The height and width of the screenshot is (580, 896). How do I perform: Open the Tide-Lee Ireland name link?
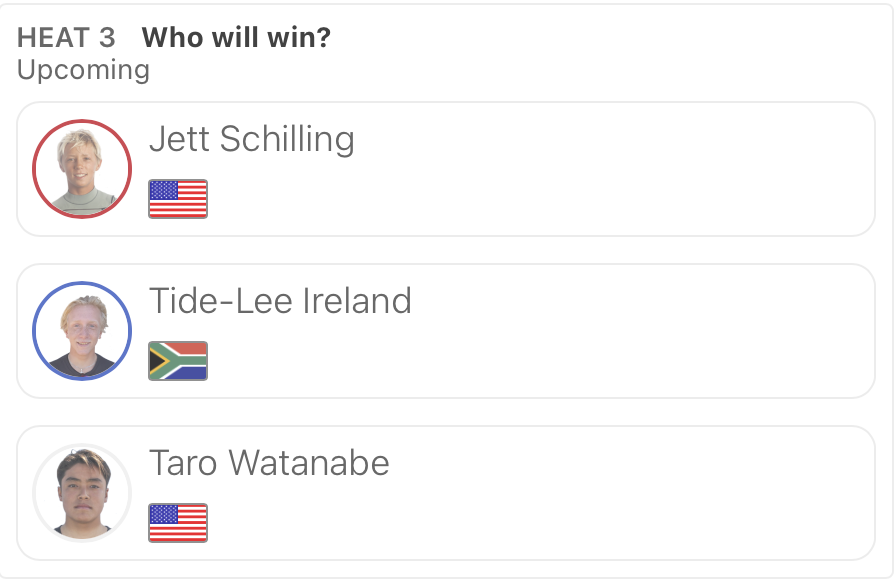point(280,301)
